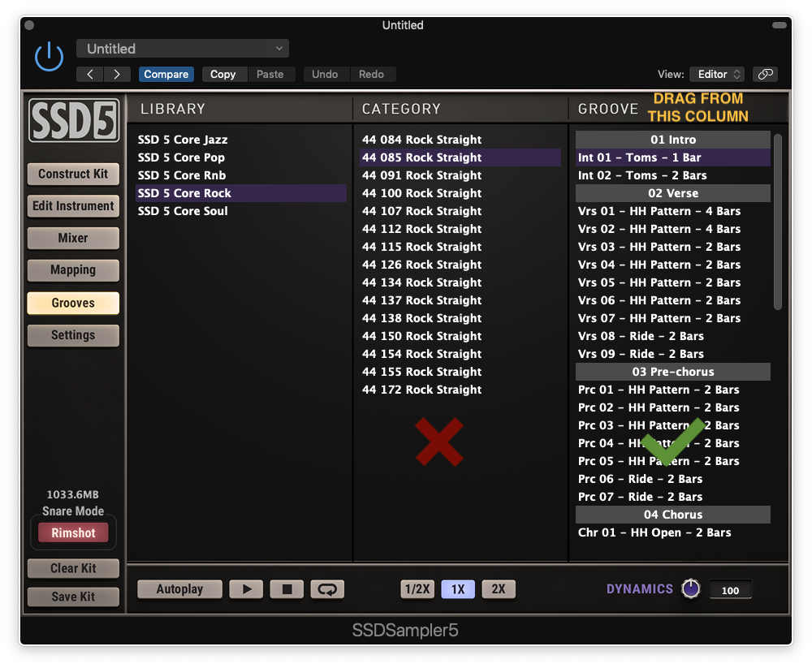This screenshot has height=668, width=812.
Task: Select the Grooves page
Action: click(73, 303)
